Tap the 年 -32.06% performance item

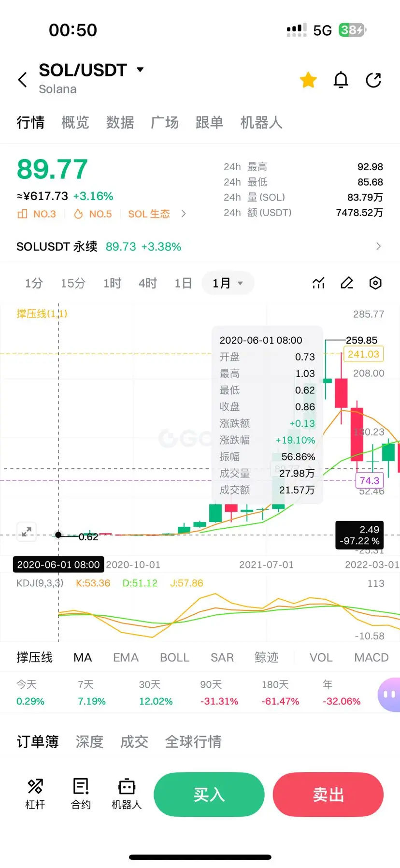[342, 693]
